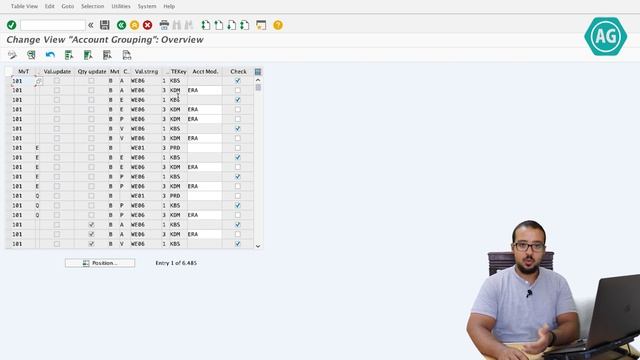Go to the next page icon
The width and height of the screenshot is (640, 360).
232,25
